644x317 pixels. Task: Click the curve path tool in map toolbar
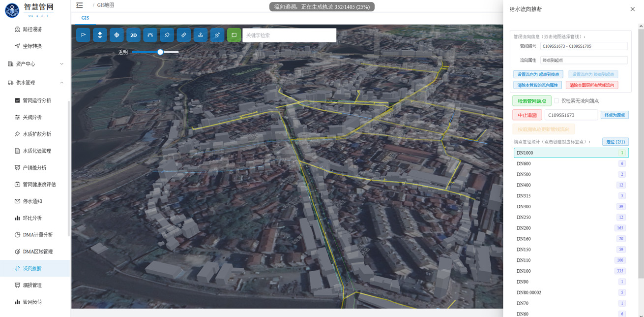(150, 35)
